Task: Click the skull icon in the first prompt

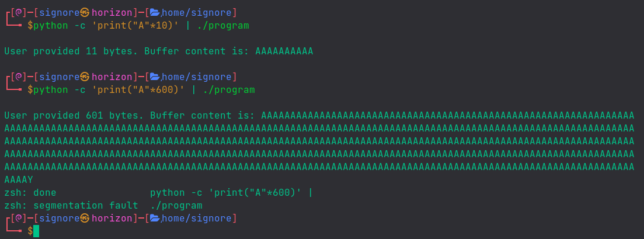Action: click(85, 12)
